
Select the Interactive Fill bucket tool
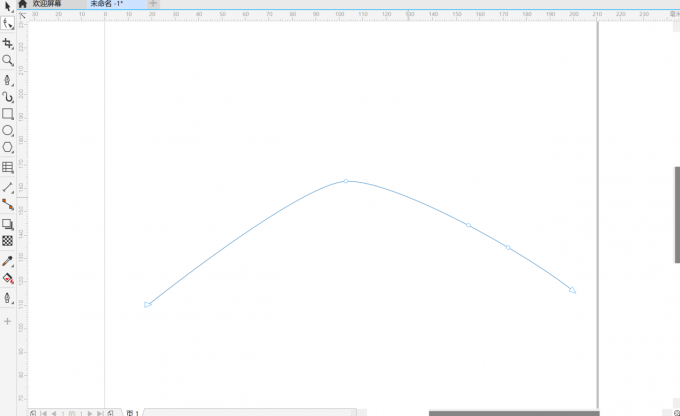pos(7,278)
